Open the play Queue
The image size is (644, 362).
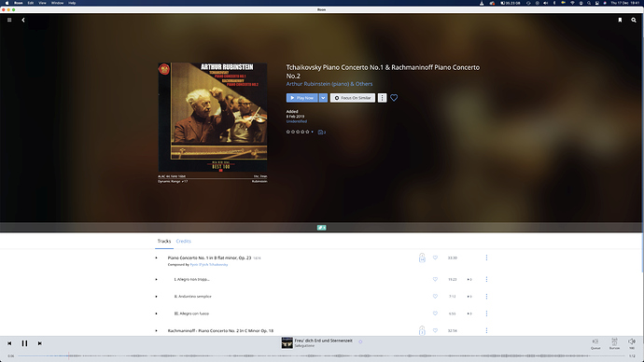click(595, 343)
